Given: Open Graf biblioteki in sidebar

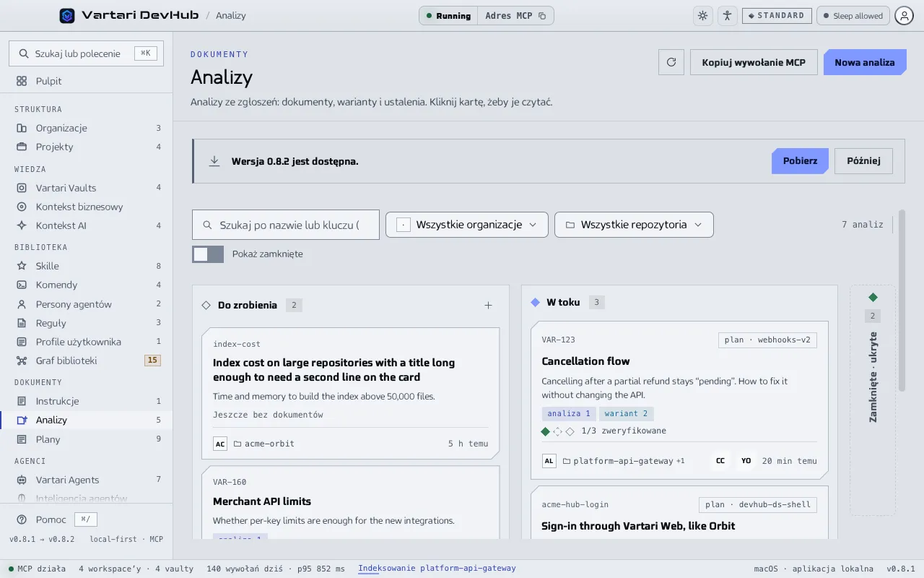Looking at the screenshot, I should point(87,361).
